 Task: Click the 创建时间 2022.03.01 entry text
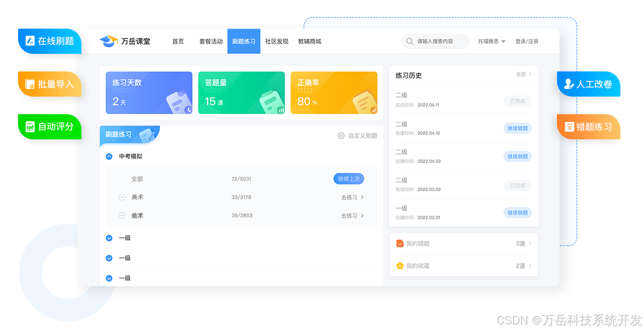point(418,217)
